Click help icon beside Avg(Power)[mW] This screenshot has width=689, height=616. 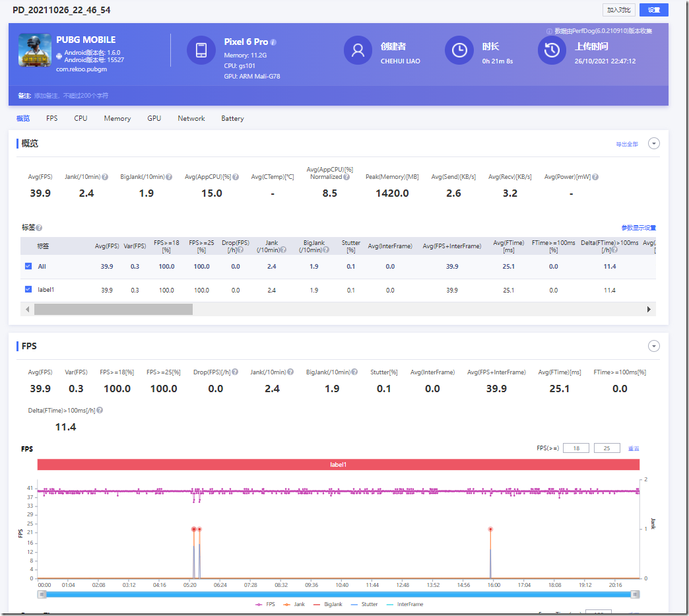click(x=595, y=177)
